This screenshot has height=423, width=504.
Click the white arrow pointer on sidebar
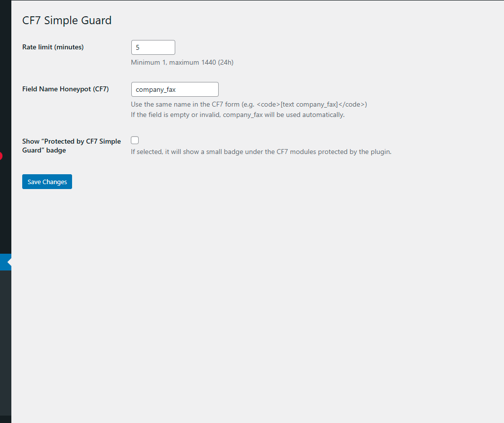pyautogui.click(x=9, y=262)
